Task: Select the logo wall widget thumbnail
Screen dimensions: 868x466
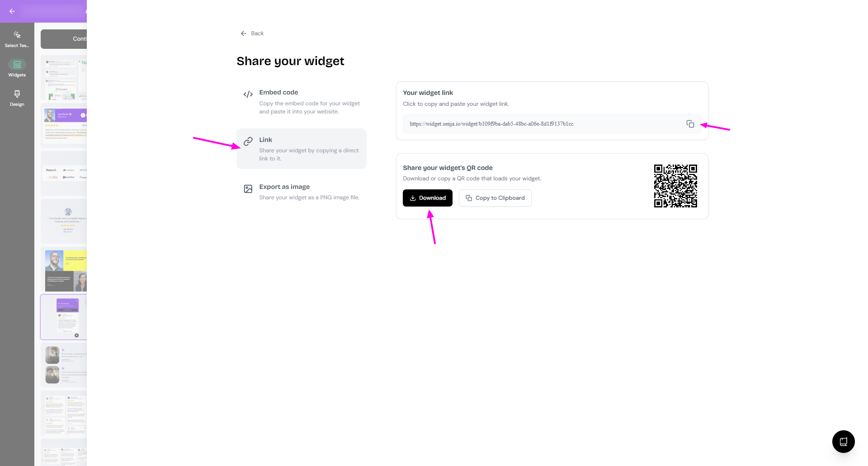Action: click(x=64, y=174)
